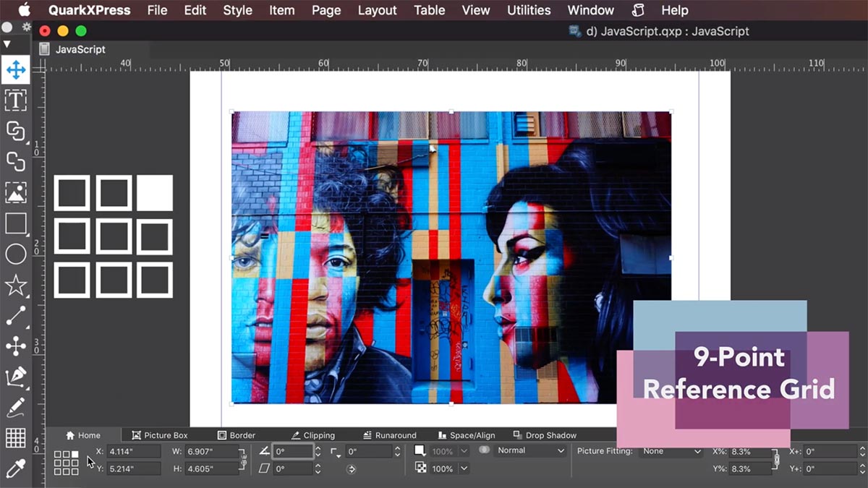Viewport: 868px width, 488px height.
Task: Select the four-node crosshair tool below Line tool
Action: 16,346
